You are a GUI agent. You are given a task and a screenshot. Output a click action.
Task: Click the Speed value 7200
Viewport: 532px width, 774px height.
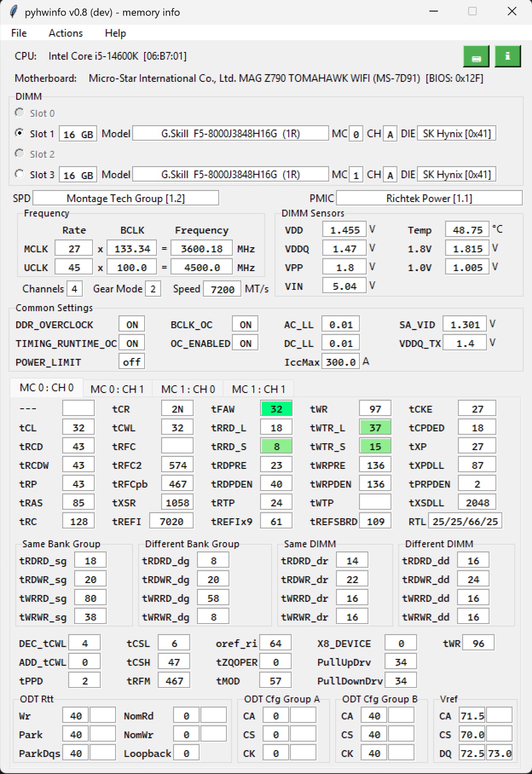pyautogui.click(x=222, y=290)
